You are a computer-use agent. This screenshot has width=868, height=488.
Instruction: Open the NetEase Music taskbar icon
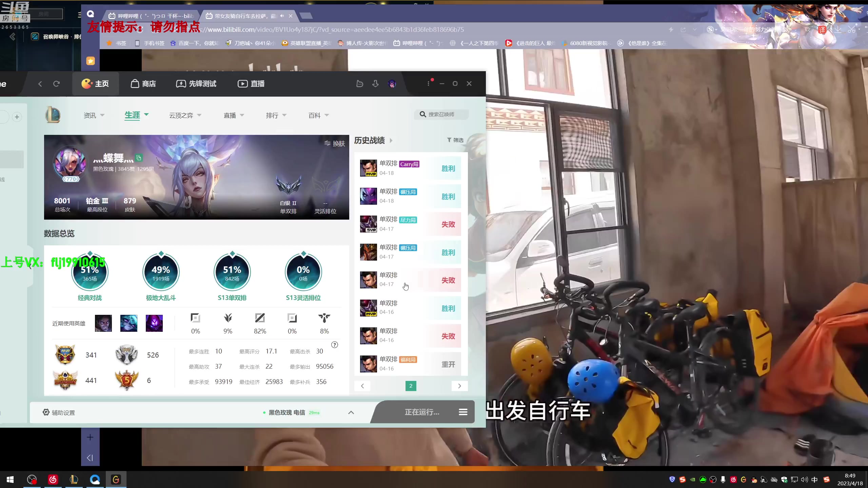53,480
